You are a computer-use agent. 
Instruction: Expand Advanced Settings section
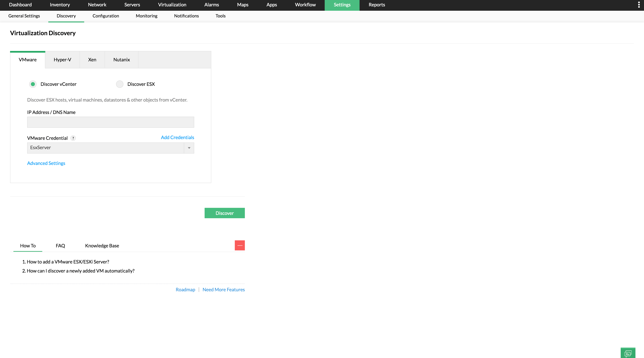(x=46, y=163)
